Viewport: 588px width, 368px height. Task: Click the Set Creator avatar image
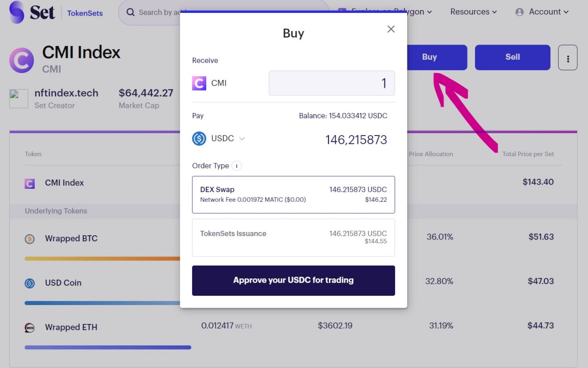19,99
